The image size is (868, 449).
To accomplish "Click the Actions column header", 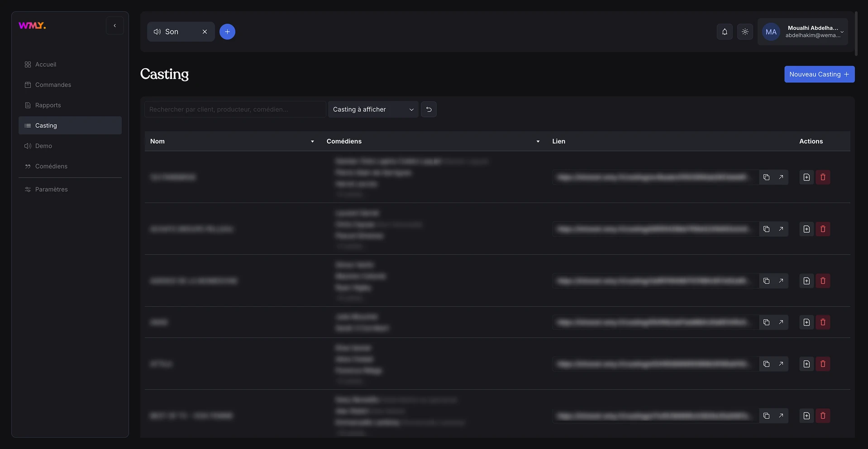I will [811, 141].
